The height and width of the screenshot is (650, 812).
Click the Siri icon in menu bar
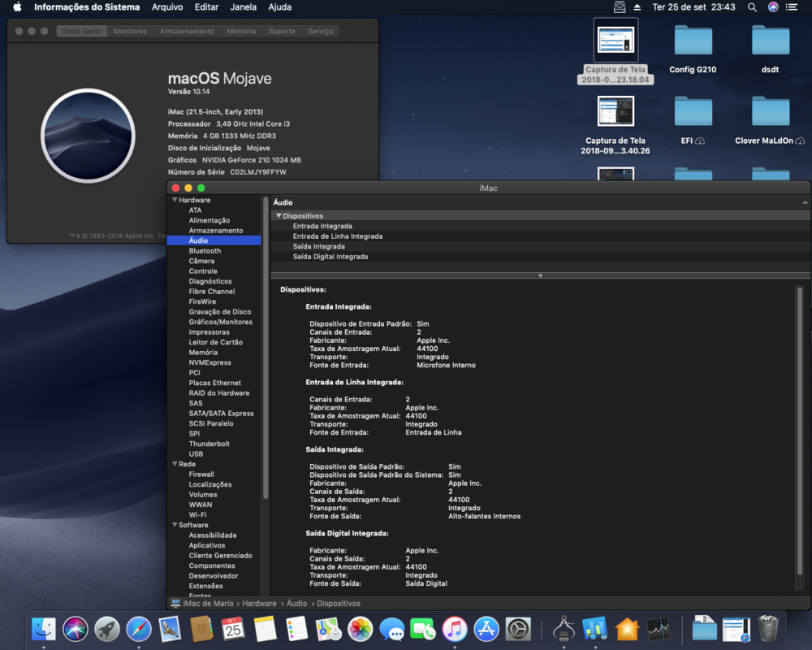[773, 7]
